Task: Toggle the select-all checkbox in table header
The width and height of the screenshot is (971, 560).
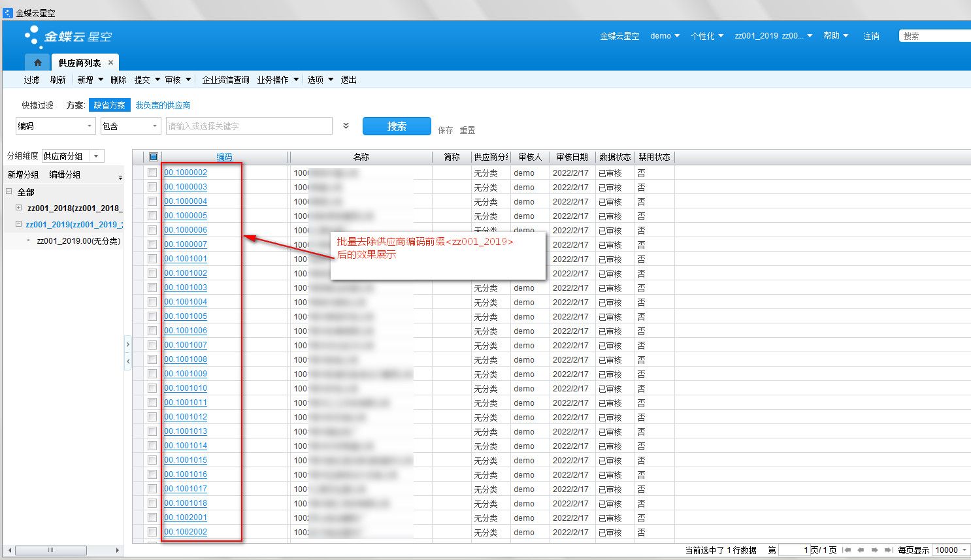Action: coord(153,157)
